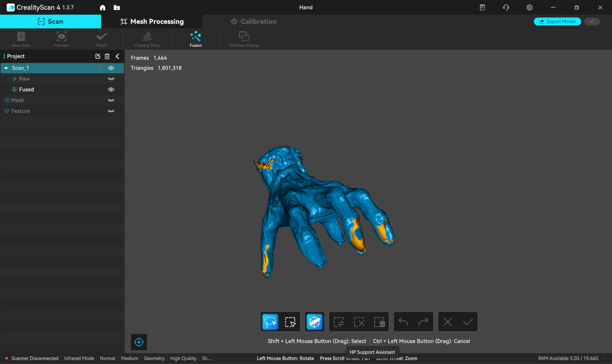This screenshot has width=612, height=364.
Task: Open the Calibration tab
Action: [x=253, y=21]
